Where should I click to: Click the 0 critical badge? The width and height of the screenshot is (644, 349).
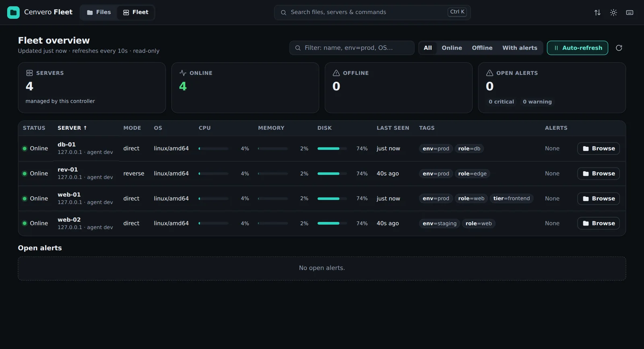(501, 102)
